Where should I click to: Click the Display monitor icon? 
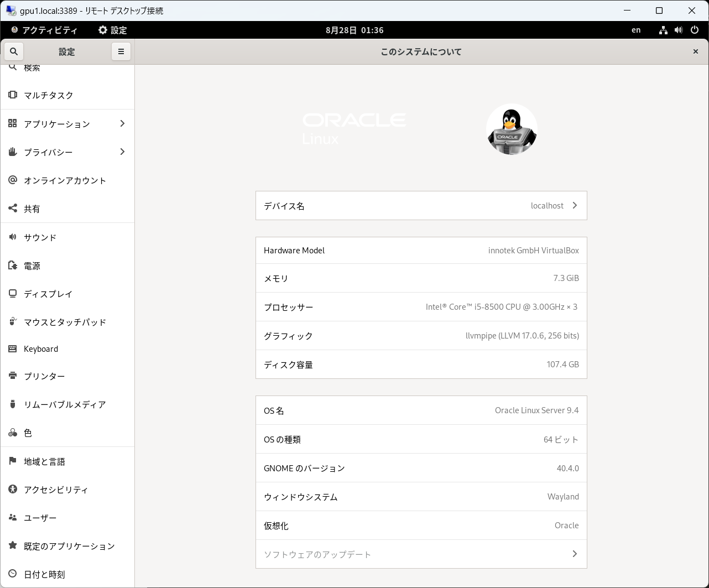coord(13,294)
